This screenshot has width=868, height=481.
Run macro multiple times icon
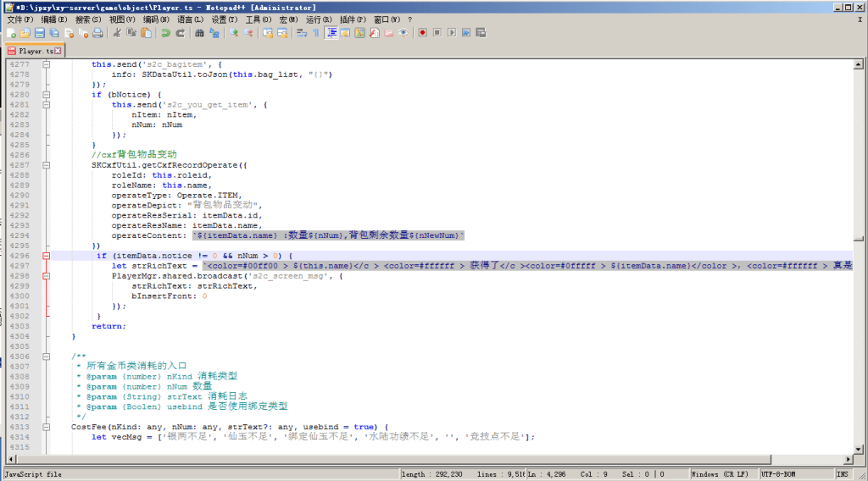point(466,33)
